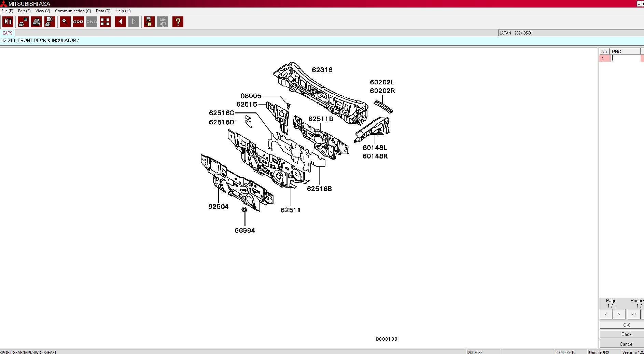Click the four-squares illustration list icon
The height and width of the screenshot is (354, 644).
click(105, 22)
